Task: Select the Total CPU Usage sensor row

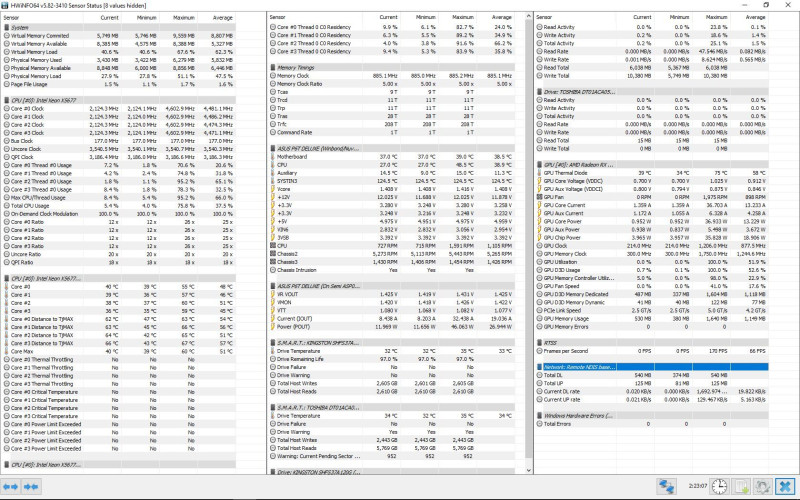Action: tap(119, 206)
